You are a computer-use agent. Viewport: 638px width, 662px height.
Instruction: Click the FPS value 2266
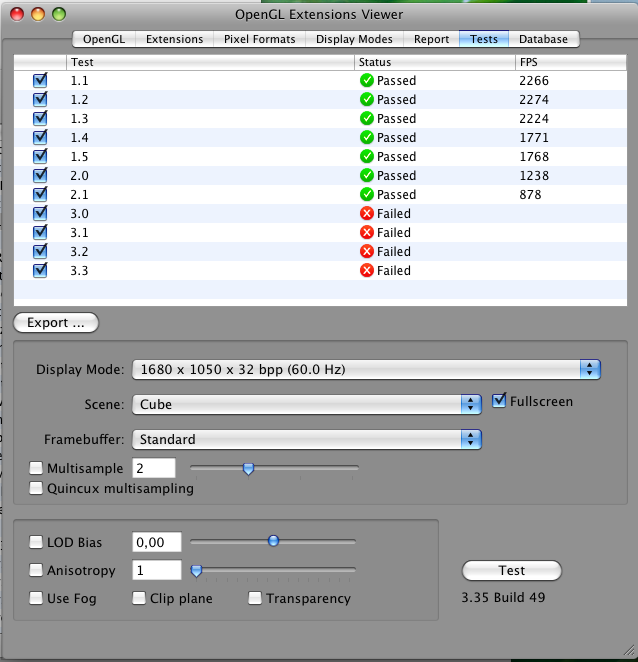534,80
